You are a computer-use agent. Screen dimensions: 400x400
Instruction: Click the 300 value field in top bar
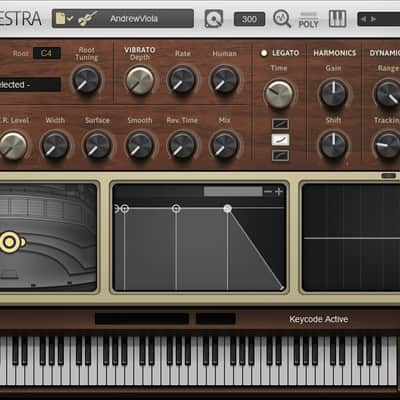249,19
